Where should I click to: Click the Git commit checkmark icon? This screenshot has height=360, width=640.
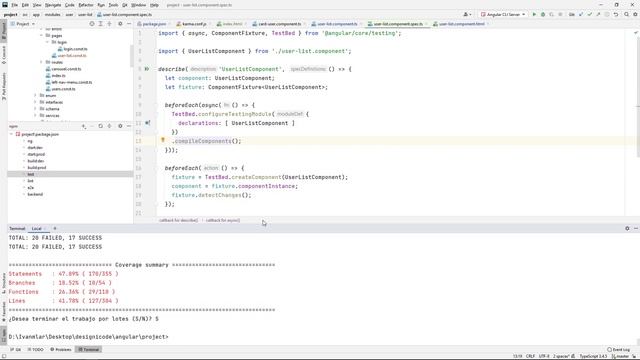click(589, 14)
